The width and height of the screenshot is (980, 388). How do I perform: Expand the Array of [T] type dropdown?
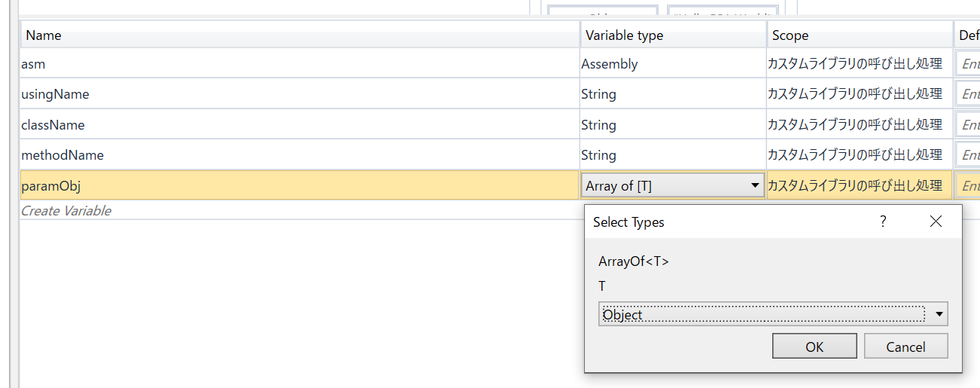[755, 185]
